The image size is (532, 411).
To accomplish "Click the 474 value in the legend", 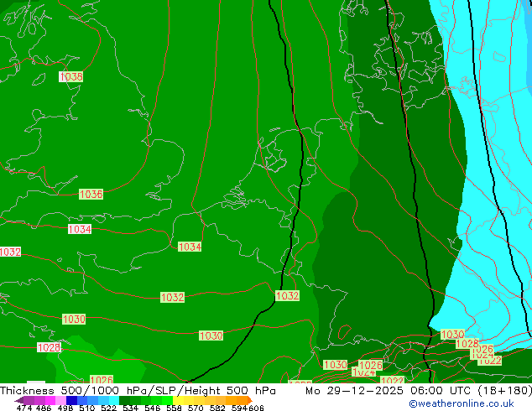I will pos(24,408).
